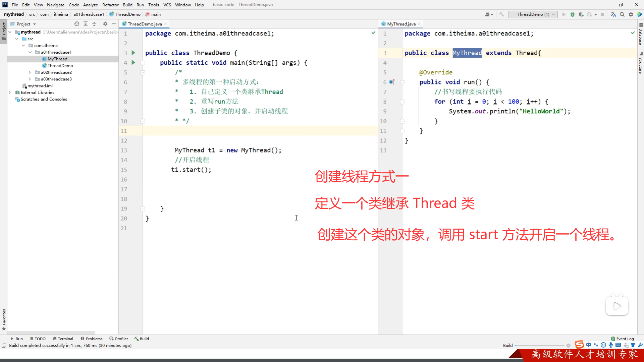Toggle Structure tool window on right edge
Viewport: 644px width, 362px height.
pyautogui.click(x=640, y=64)
